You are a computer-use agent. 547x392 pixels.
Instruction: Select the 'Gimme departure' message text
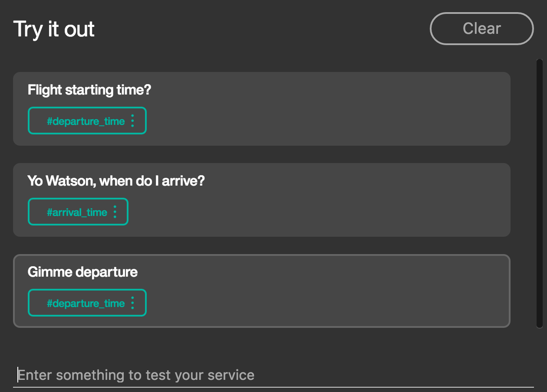click(x=82, y=272)
